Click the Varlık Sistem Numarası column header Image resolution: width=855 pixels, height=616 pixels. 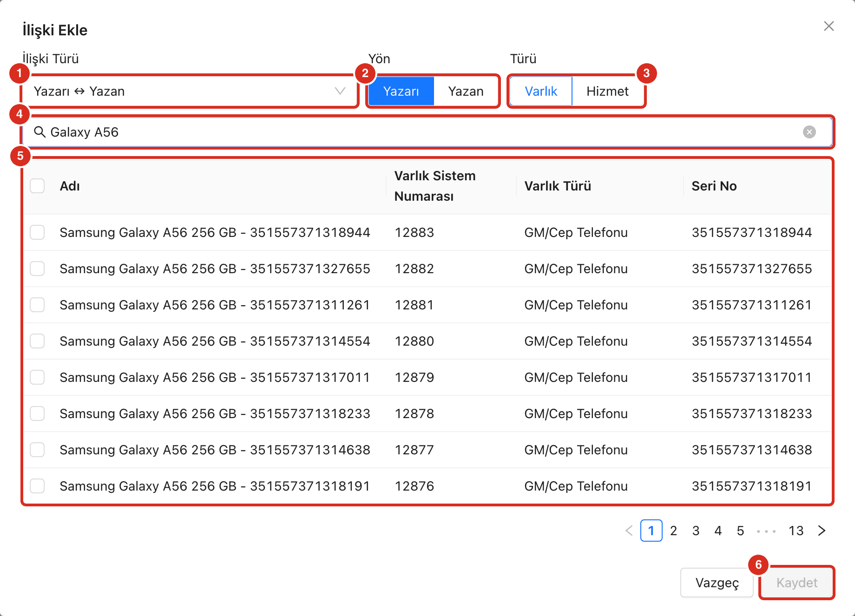435,186
